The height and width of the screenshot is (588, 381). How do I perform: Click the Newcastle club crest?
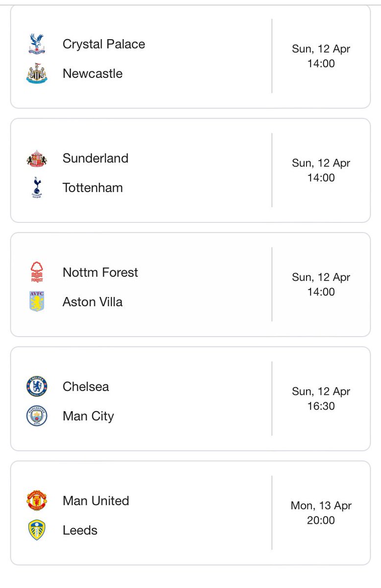pyautogui.click(x=37, y=73)
